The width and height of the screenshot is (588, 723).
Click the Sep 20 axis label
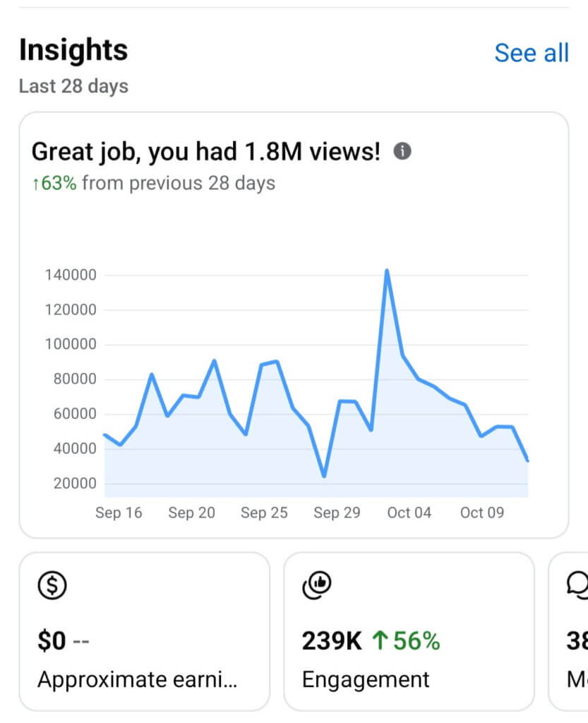191,513
